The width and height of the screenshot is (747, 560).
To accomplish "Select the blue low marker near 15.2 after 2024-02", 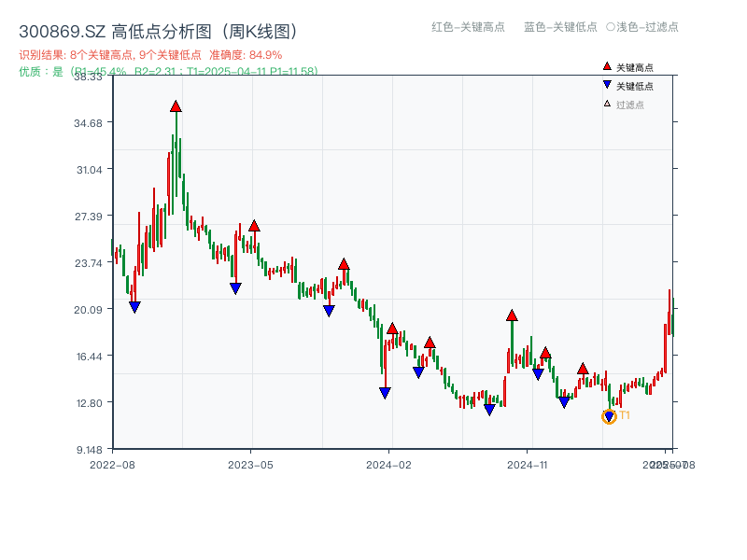I will pos(418,372).
